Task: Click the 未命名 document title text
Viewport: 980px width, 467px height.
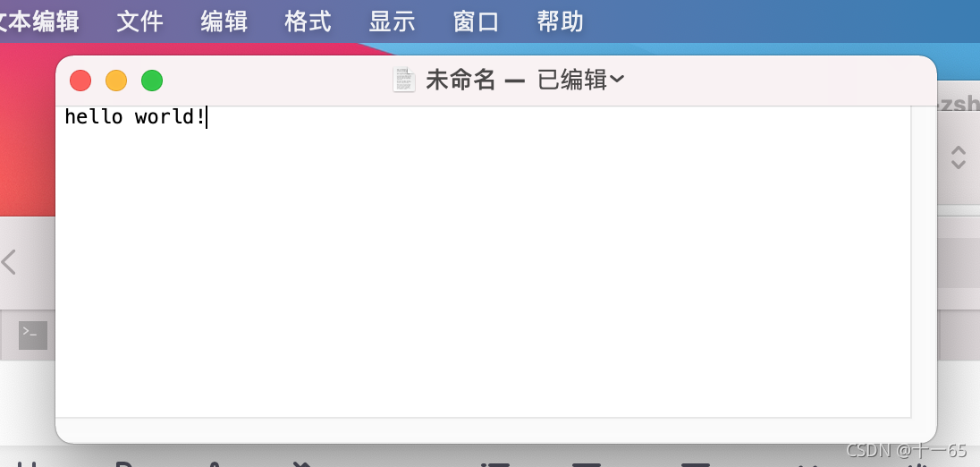Action: click(x=460, y=80)
